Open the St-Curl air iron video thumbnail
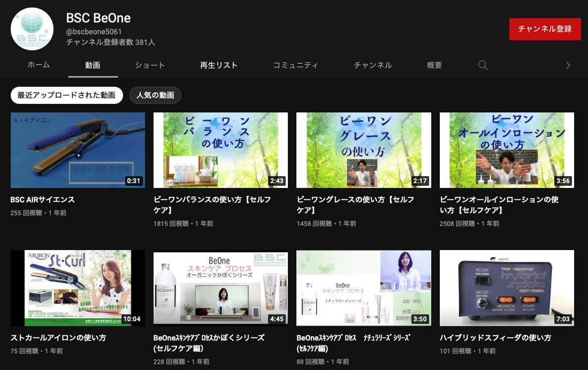 coord(78,288)
